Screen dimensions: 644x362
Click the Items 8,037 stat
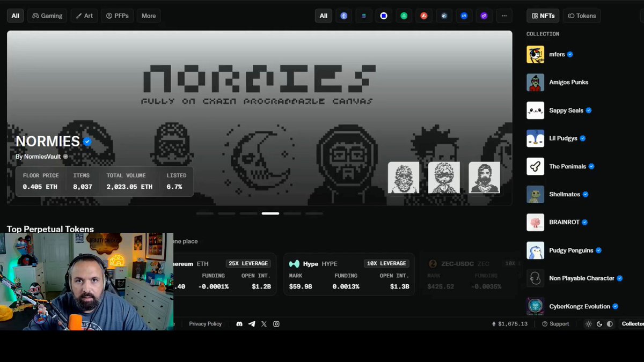pos(83,181)
